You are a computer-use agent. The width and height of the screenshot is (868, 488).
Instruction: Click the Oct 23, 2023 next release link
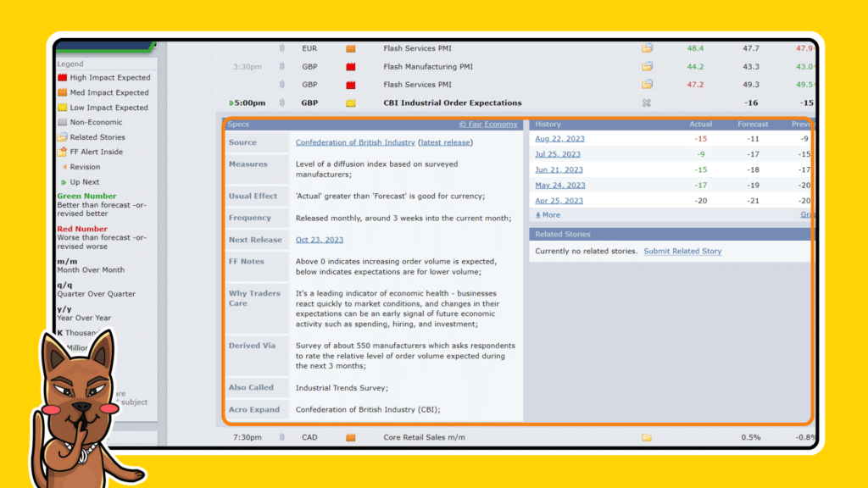pyautogui.click(x=320, y=240)
